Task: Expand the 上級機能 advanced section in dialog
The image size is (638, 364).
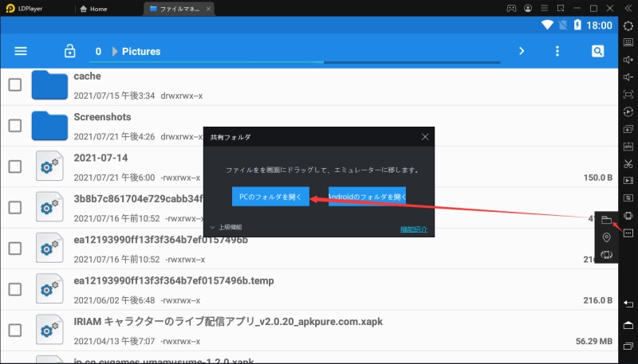Action: (x=226, y=227)
